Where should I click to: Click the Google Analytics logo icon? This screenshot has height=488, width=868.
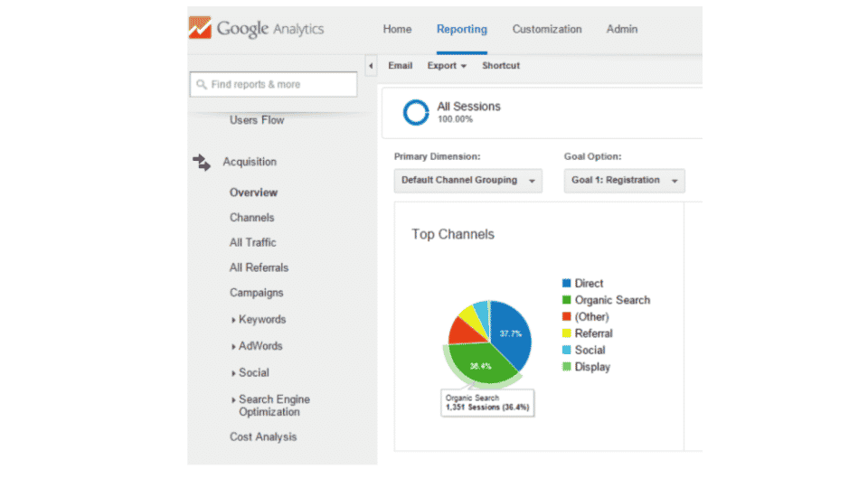pyautogui.click(x=199, y=28)
